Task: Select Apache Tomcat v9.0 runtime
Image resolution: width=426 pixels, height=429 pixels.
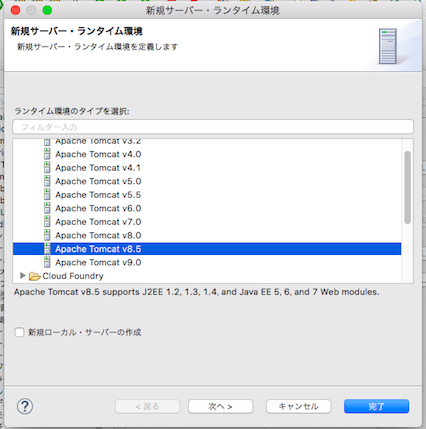Action: coord(98,263)
